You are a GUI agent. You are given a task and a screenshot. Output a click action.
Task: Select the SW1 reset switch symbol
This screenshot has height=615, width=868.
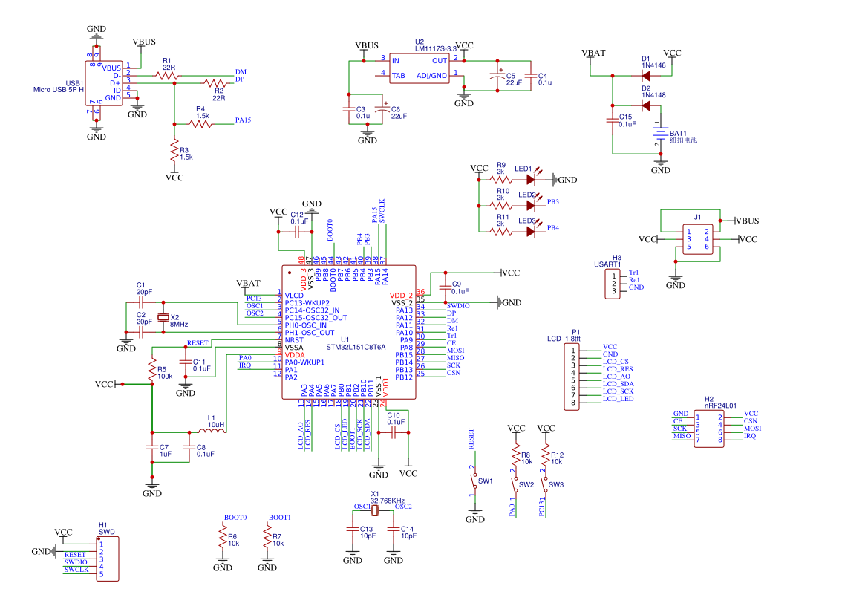pos(474,481)
